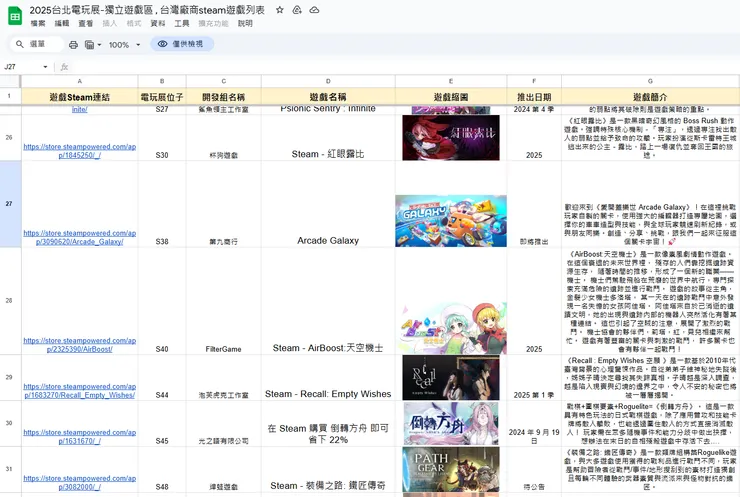Open the filter views icon

[x=89, y=44]
